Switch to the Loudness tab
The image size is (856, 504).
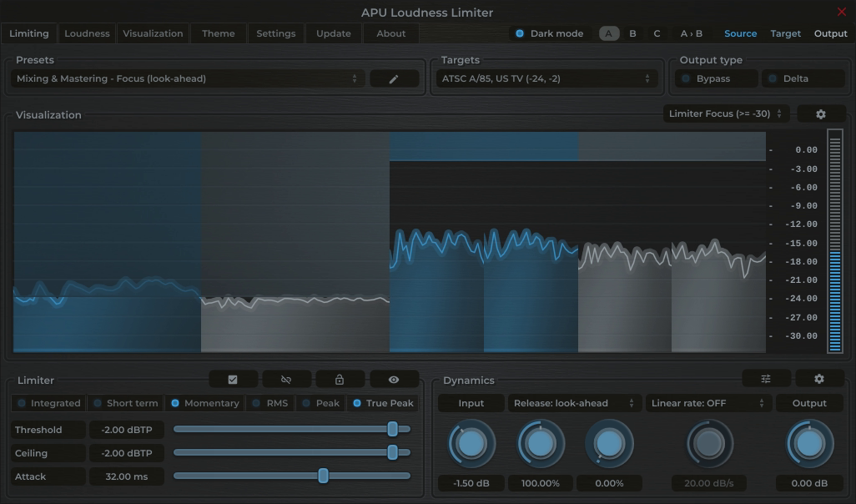click(x=87, y=33)
